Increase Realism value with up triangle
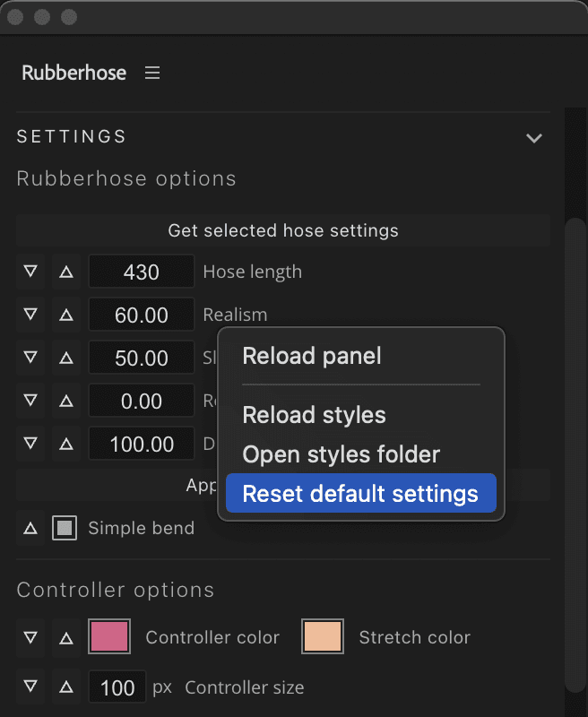588x717 pixels. tap(65, 315)
